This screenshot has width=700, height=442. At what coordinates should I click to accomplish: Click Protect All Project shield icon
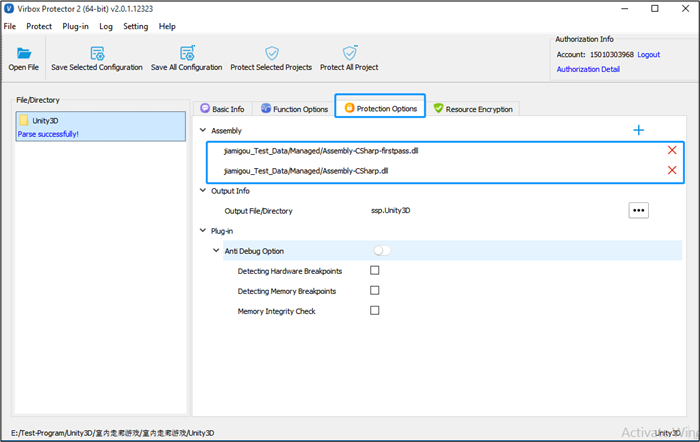(x=350, y=53)
